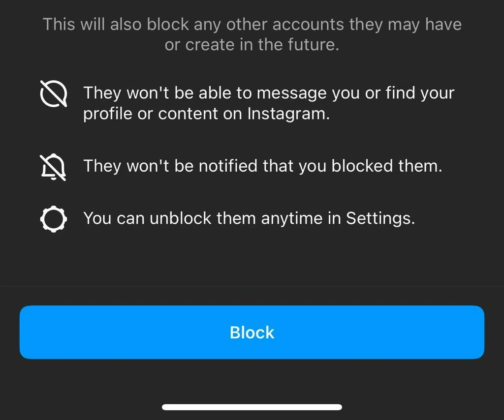Tap "They won't be able to message" line
This screenshot has width=504, height=420.
click(269, 93)
